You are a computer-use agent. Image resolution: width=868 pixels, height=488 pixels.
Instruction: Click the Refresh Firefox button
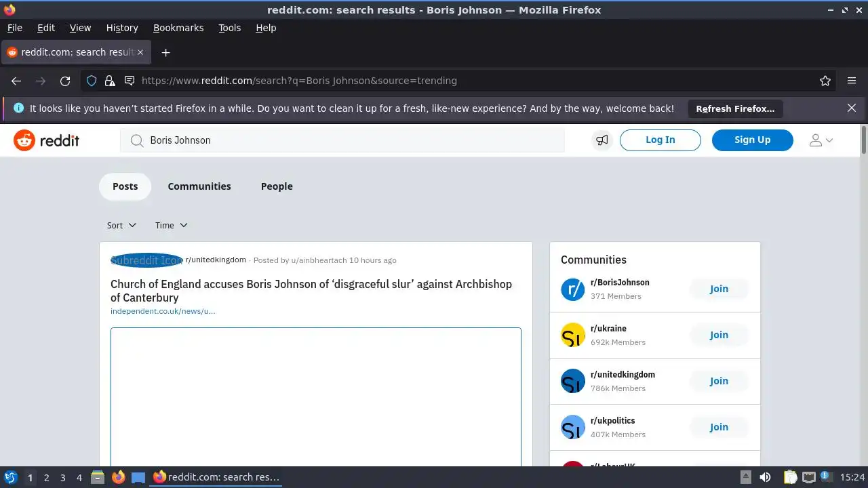(735, 108)
